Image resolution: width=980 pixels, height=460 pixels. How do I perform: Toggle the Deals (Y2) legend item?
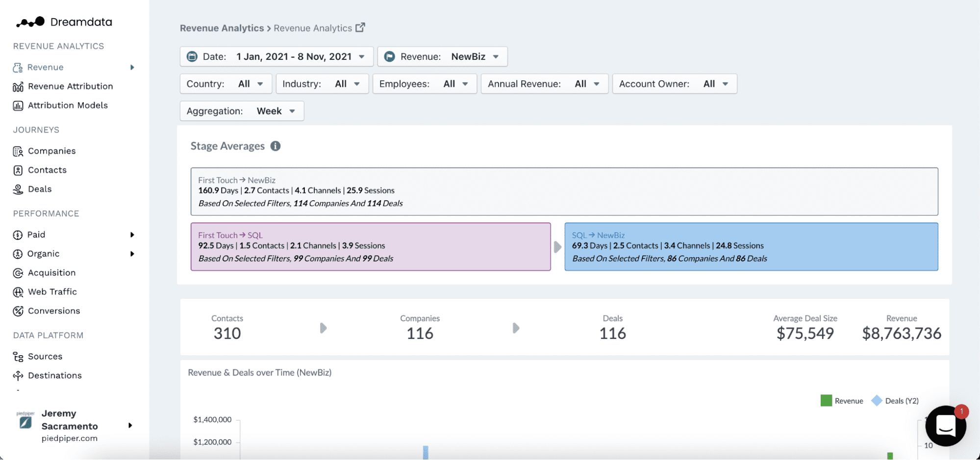[878, 400]
